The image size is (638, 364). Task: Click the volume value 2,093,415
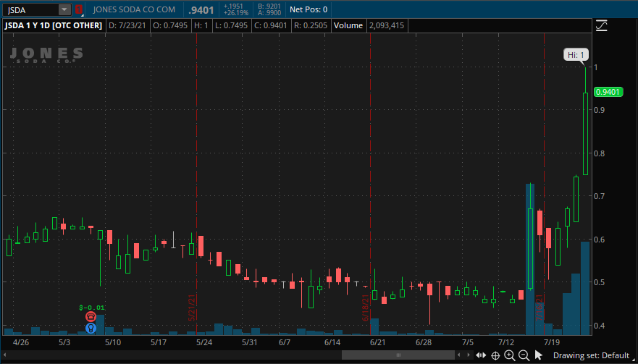[x=386, y=25]
